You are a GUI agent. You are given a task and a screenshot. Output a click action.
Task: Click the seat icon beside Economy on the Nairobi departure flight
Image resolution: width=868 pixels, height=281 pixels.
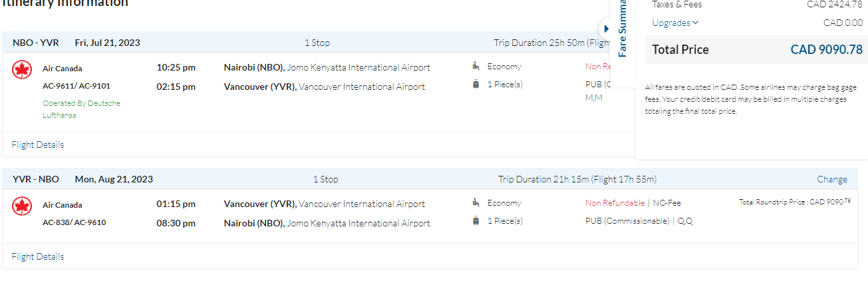tap(476, 66)
